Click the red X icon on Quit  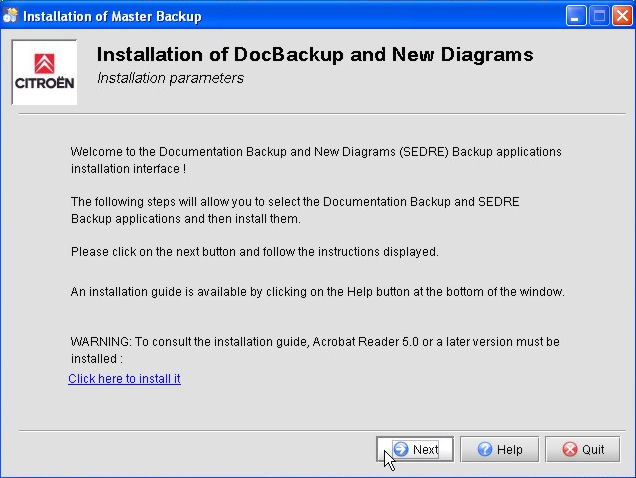tap(570, 449)
